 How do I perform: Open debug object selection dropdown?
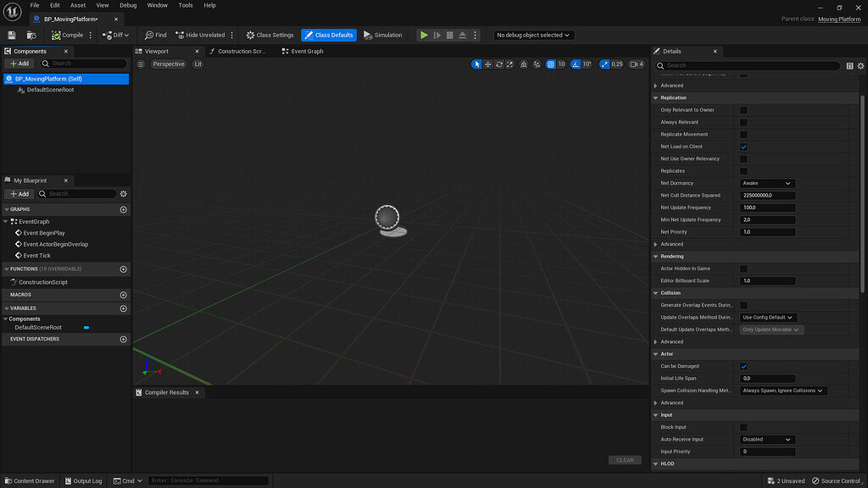click(534, 35)
